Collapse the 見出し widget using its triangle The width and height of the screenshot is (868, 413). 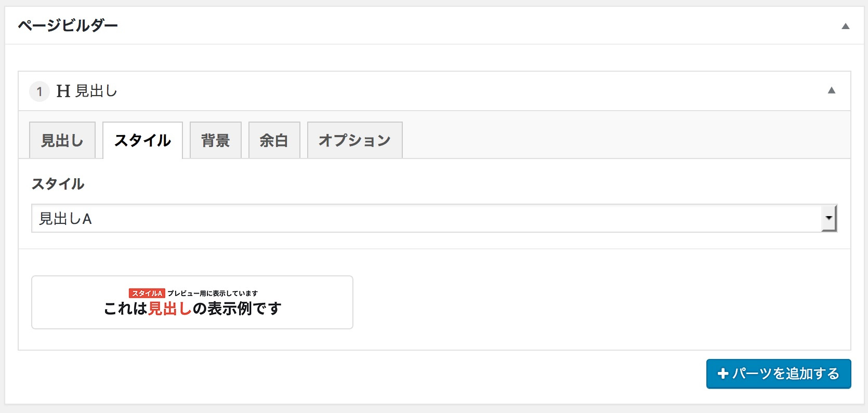click(x=832, y=90)
